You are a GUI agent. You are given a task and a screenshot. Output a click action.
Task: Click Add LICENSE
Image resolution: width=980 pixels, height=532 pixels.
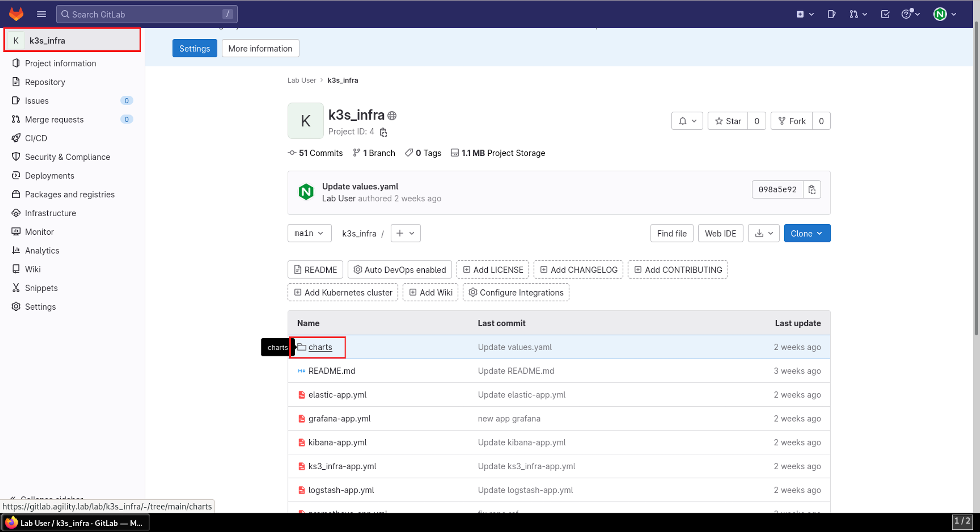[x=493, y=270]
